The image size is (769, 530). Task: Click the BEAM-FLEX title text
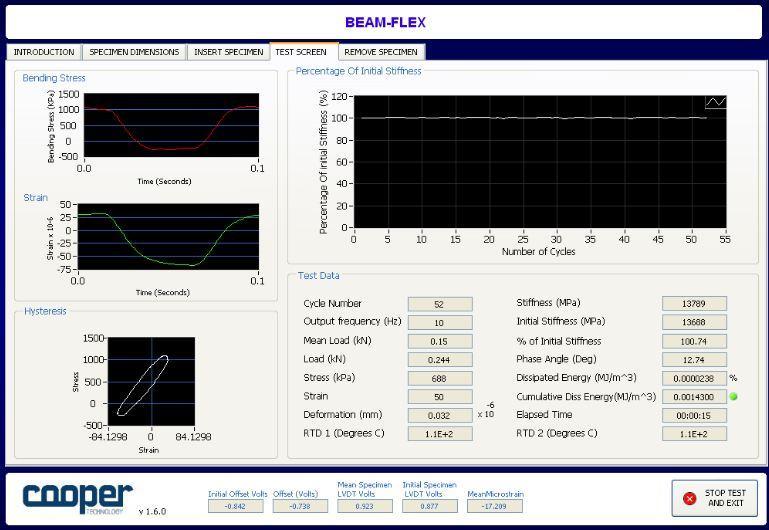coord(385,23)
